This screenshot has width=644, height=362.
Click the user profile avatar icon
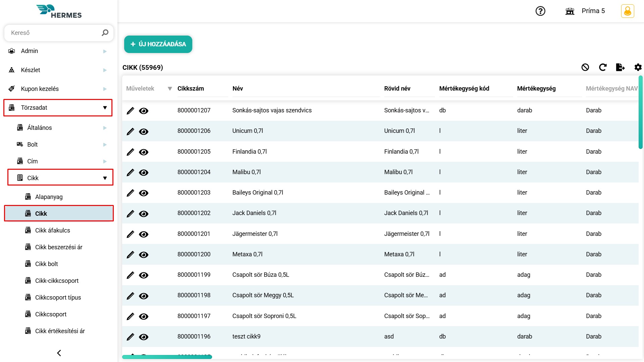[627, 11]
